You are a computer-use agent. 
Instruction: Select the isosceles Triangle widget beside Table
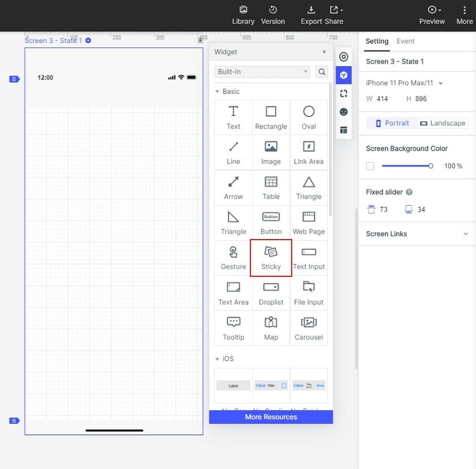tap(309, 188)
